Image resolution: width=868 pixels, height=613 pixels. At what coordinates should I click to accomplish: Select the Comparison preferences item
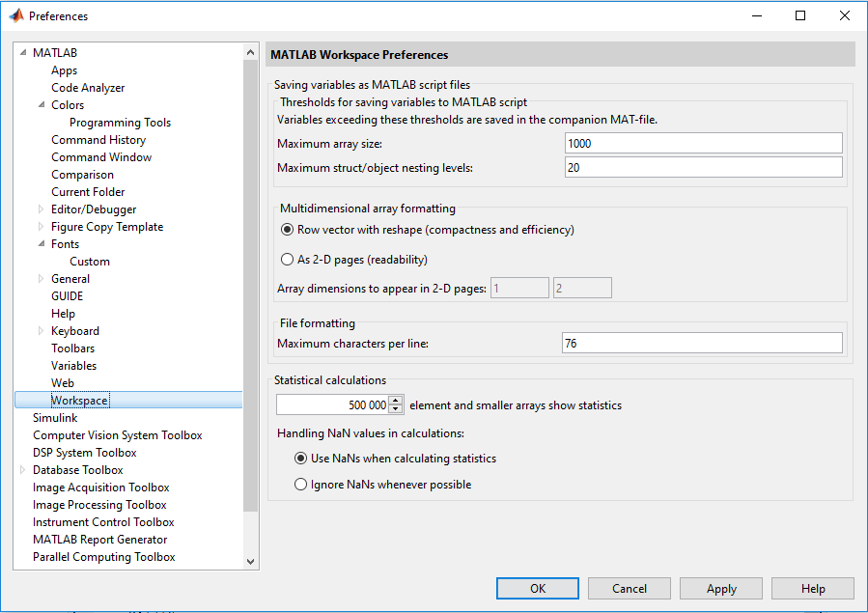(82, 175)
